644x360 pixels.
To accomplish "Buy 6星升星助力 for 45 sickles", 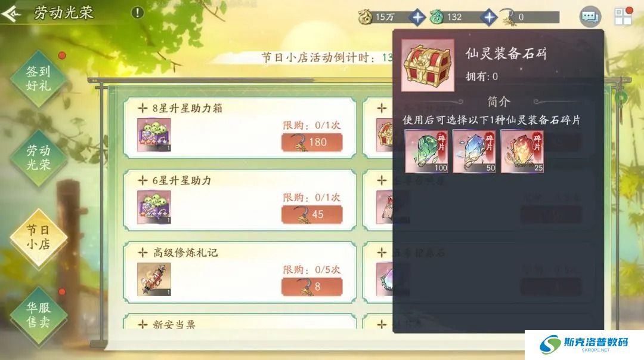I will pos(312,214).
